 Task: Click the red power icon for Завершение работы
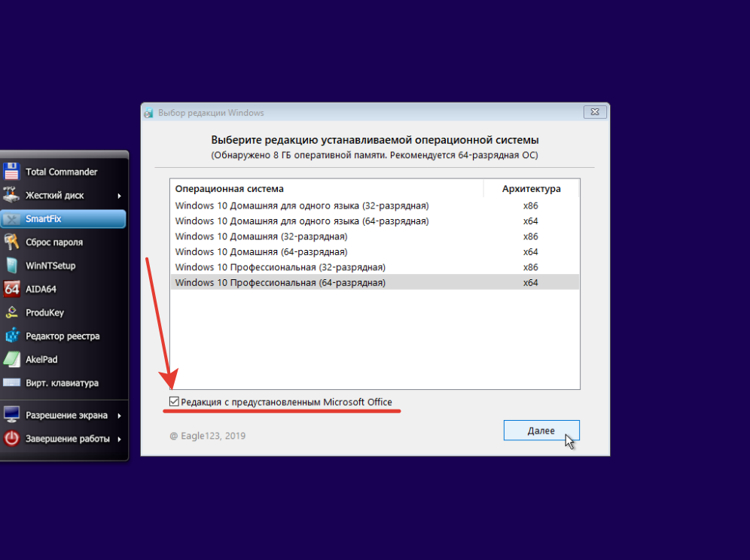click(x=11, y=438)
